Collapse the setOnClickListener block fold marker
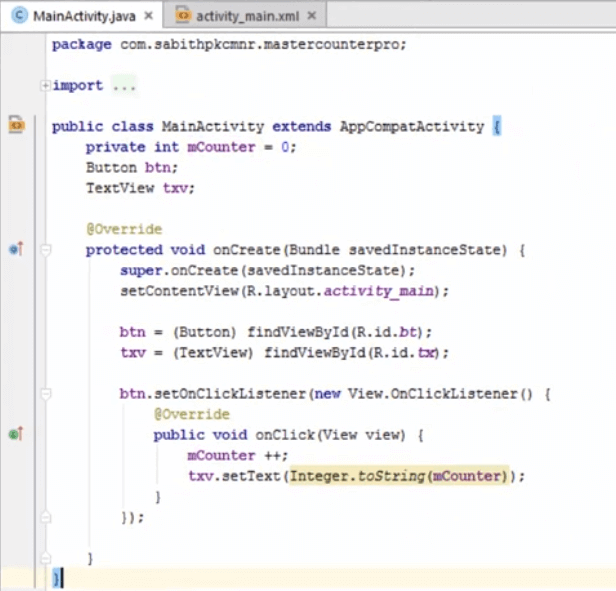 coord(46,394)
